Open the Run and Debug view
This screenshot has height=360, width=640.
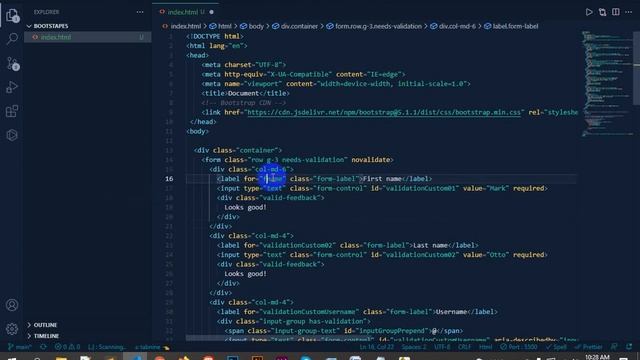[12, 87]
